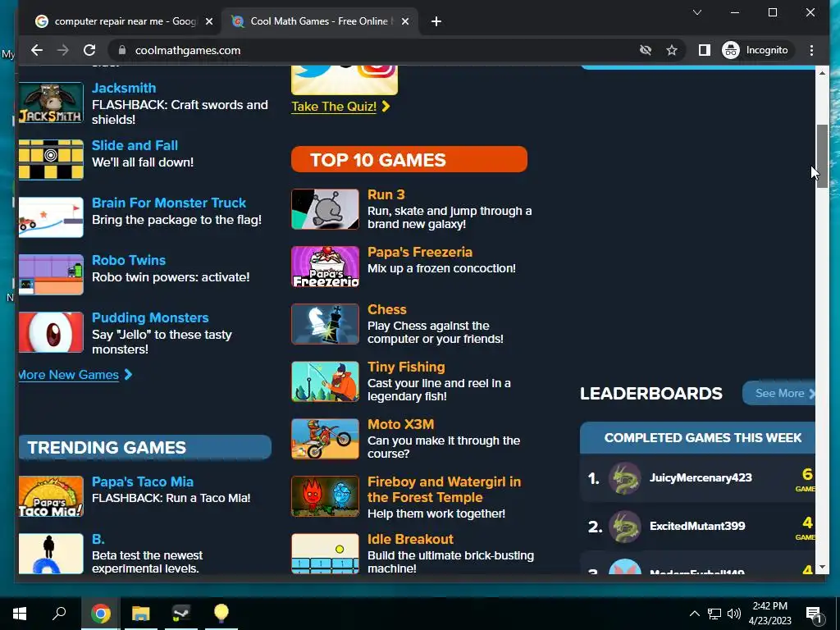Screen dimensions: 840x630
Task: Click the Moto X3M game icon
Action: [x=325, y=439]
